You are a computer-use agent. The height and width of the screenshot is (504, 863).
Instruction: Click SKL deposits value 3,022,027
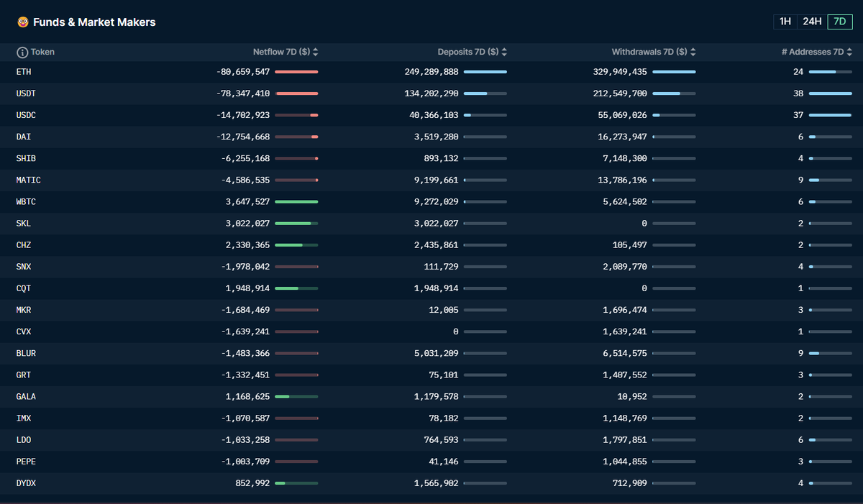click(x=437, y=224)
